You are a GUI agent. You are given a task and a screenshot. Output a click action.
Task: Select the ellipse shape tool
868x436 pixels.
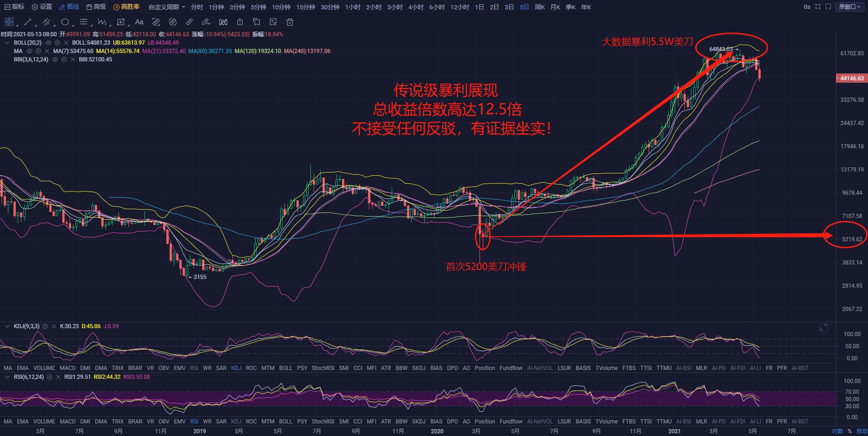coord(65,22)
